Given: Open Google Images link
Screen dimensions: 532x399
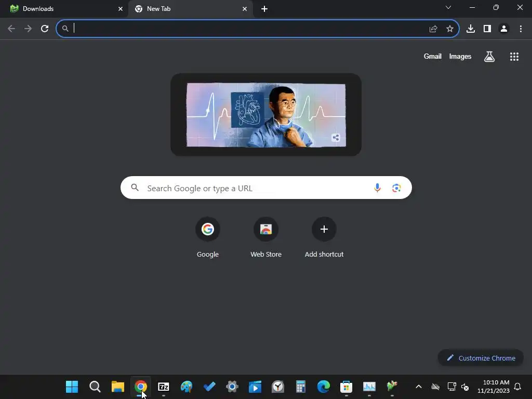Looking at the screenshot, I should [460, 56].
